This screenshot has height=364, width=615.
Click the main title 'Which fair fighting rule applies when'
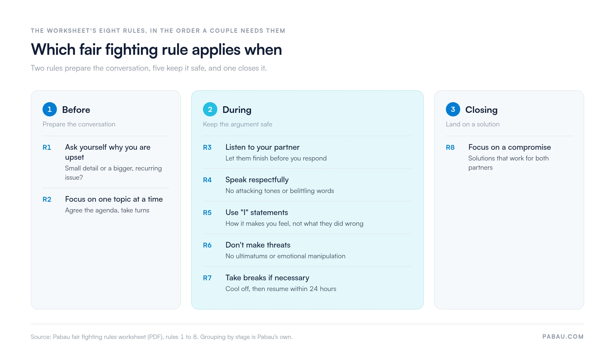point(156,49)
